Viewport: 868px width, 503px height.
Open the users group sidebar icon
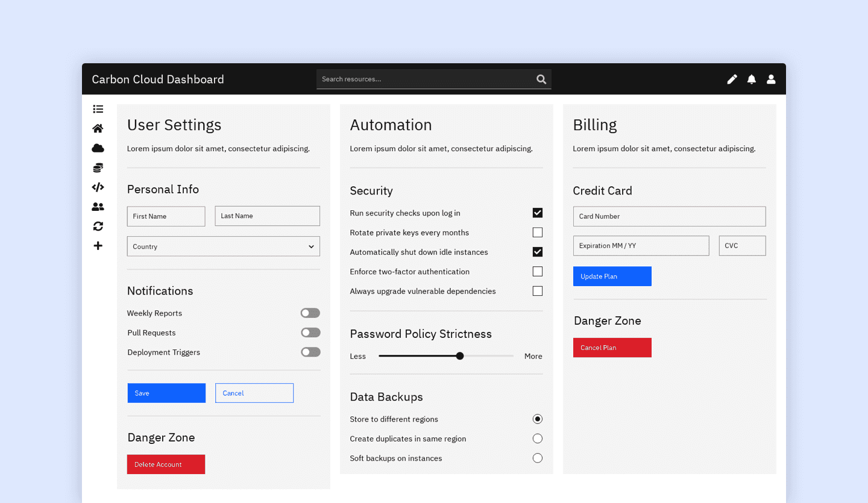pyautogui.click(x=98, y=207)
